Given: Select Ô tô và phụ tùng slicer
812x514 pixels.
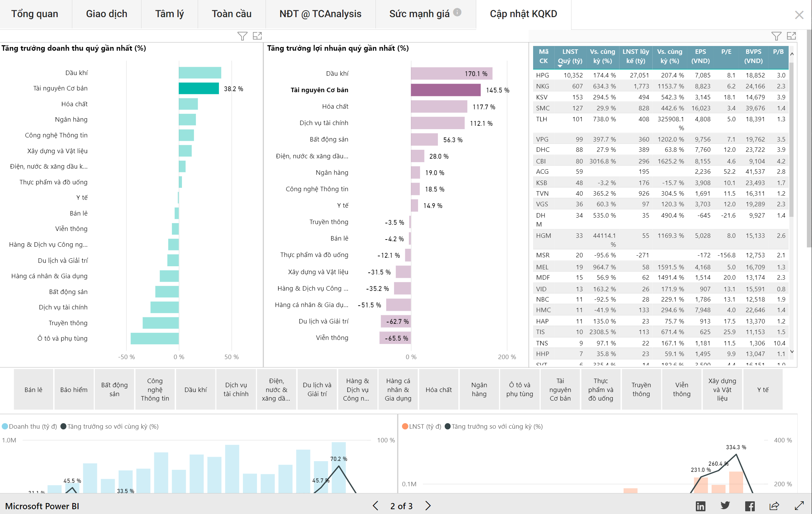Looking at the screenshot, I should (520, 390).
